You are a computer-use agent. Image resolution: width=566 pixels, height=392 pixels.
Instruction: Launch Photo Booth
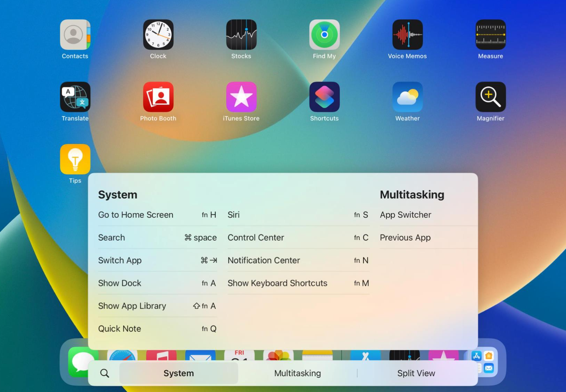coord(158,97)
